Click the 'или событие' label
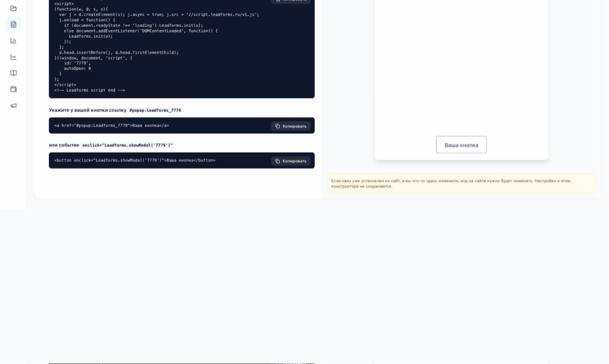Image resolution: width=609 pixels, height=364 pixels. 64,145
